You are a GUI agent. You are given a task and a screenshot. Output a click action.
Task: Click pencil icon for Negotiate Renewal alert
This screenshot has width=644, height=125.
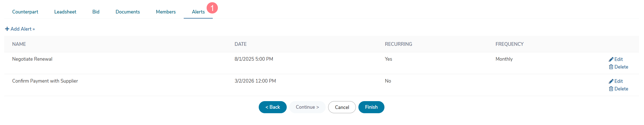pos(611,59)
